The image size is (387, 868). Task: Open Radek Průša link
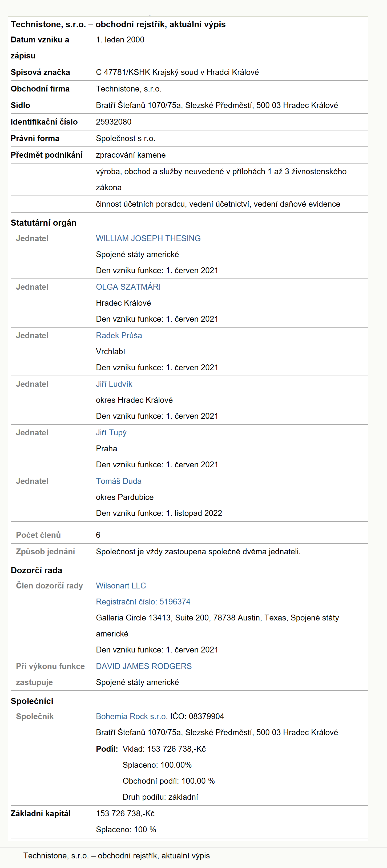pyautogui.click(x=119, y=335)
